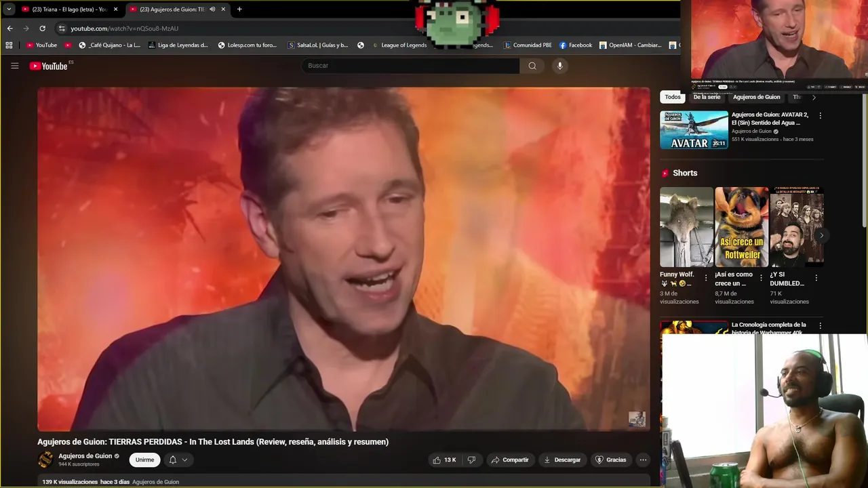Select the Agujeros de Guion filter chip
Screen dimensions: 868x488
pos(756,97)
